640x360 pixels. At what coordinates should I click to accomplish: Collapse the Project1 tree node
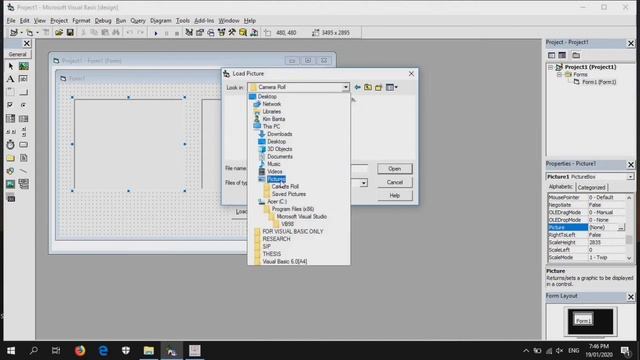point(551,67)
